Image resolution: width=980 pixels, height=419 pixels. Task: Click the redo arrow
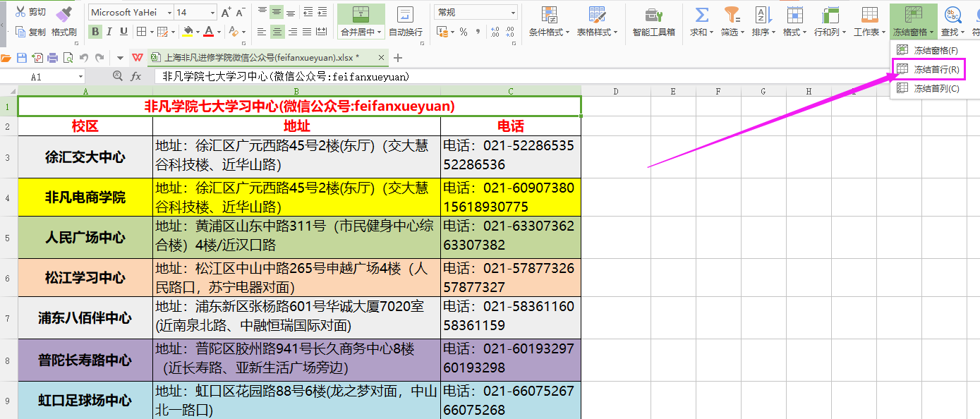click(x=99, y=58)
